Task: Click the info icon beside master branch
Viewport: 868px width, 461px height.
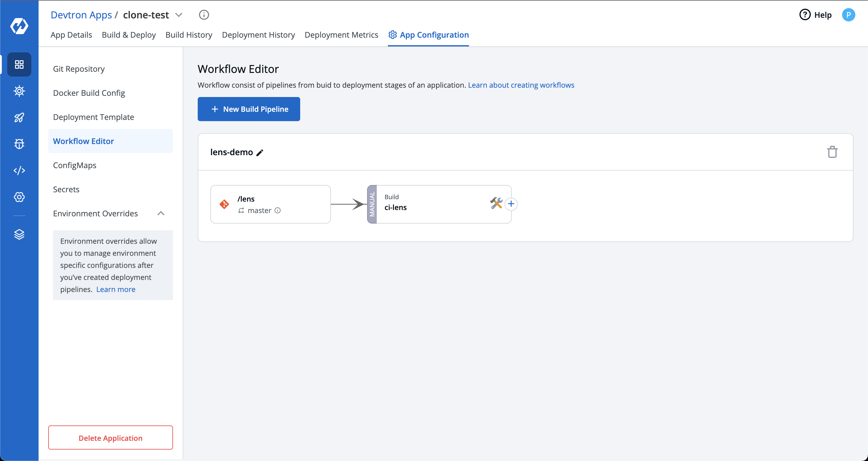Action: (x=278, y=211)
